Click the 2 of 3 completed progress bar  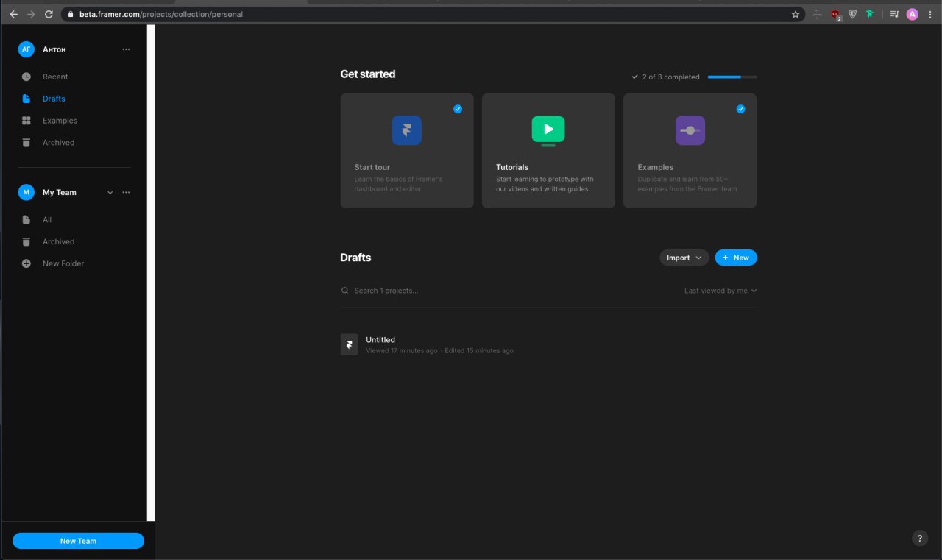pos(732,77)
